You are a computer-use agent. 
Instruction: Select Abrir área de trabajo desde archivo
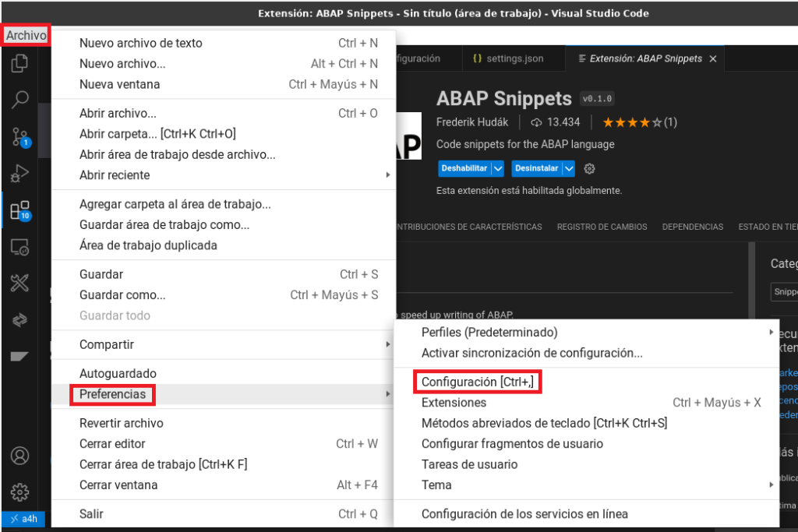pyautogui.click(x=224, y=155)
